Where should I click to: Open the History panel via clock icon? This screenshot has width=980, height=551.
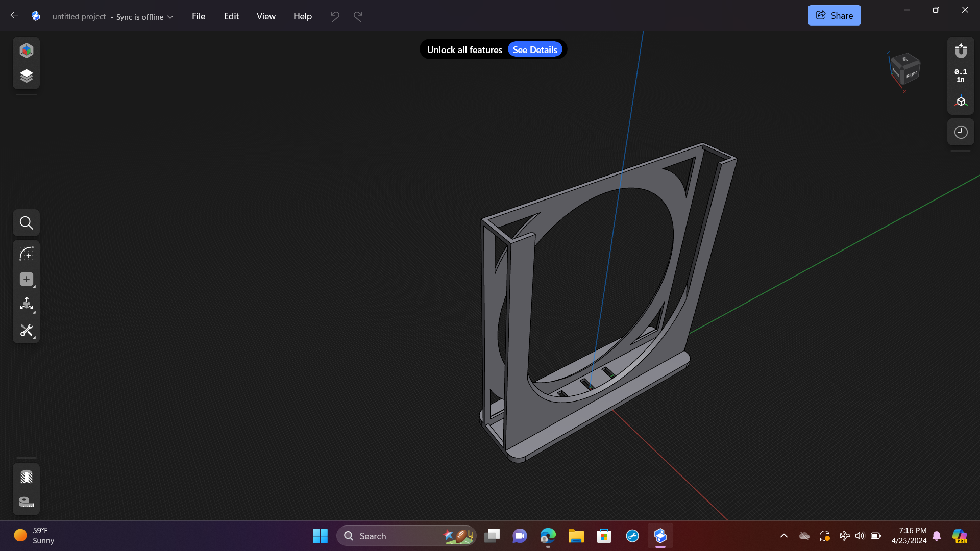(x=961, y=132)
